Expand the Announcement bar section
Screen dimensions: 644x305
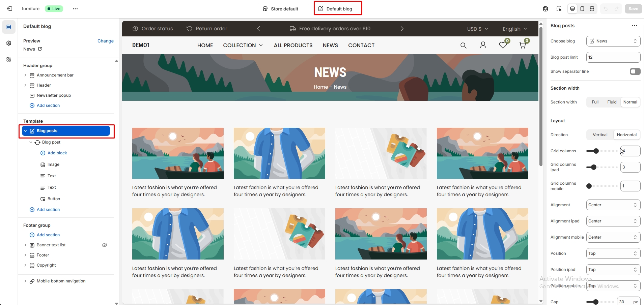point(25,75)
